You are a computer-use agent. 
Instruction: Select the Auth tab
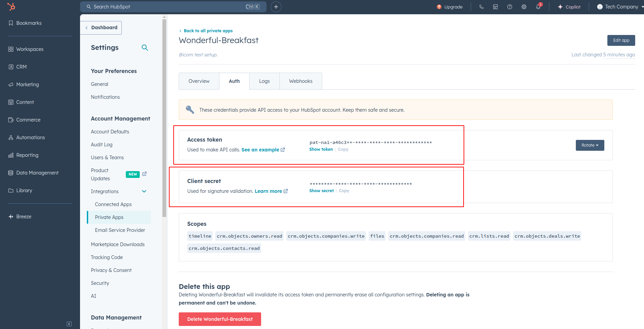coord(234,81)
